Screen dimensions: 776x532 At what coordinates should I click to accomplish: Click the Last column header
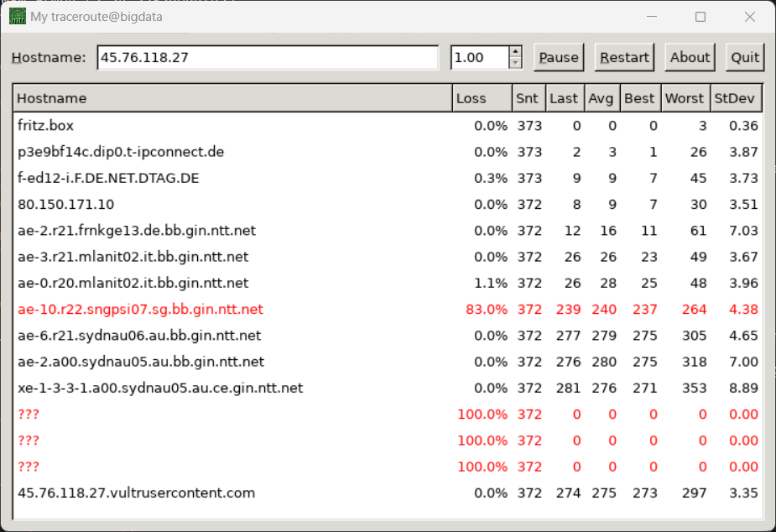coord(565,98)
